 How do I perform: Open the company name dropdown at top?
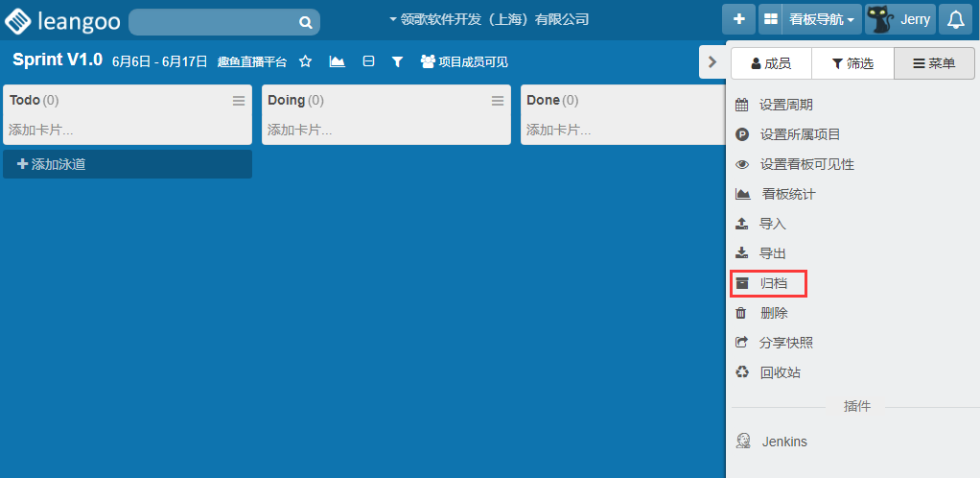[489, 19]
